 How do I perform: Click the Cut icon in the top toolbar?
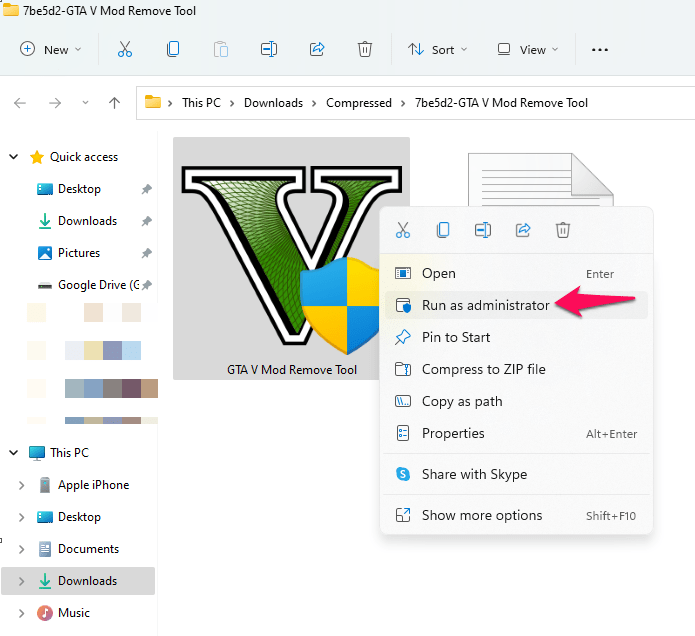pos(125,49)
